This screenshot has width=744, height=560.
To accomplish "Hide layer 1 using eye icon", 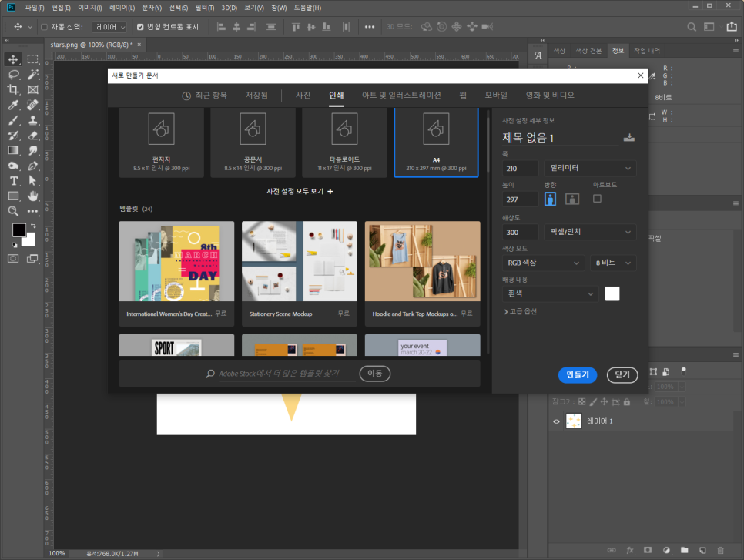I will (x=556, y=421).
